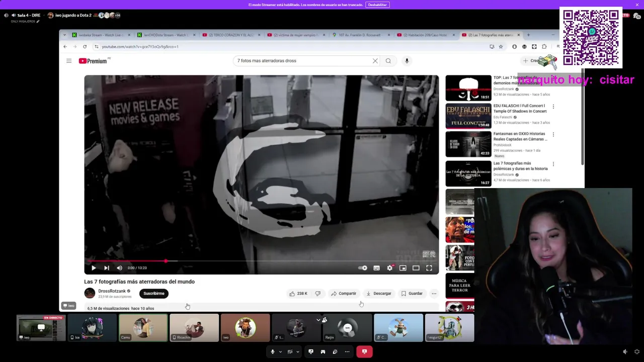Screen dimensions: 644x362
Task: Dislike the video
Action: (x=318, y=294)
